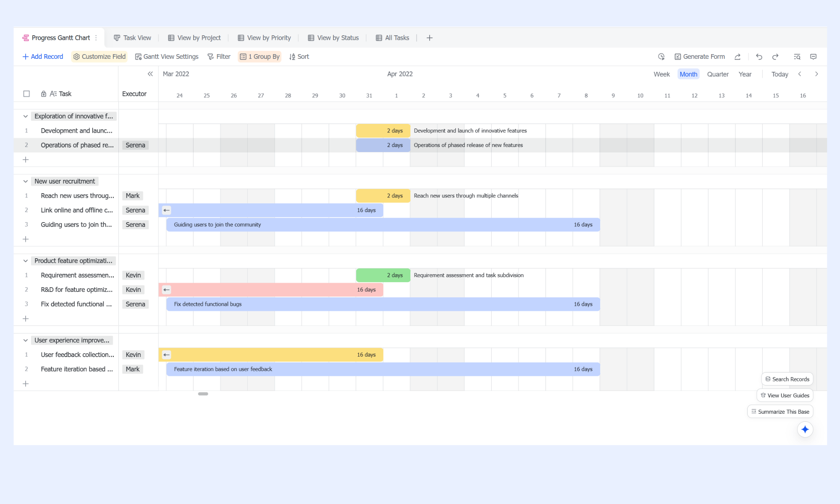Go to the previous time period arrow
The height and width of the screenshot is (504, 840).
pos(800,74)
